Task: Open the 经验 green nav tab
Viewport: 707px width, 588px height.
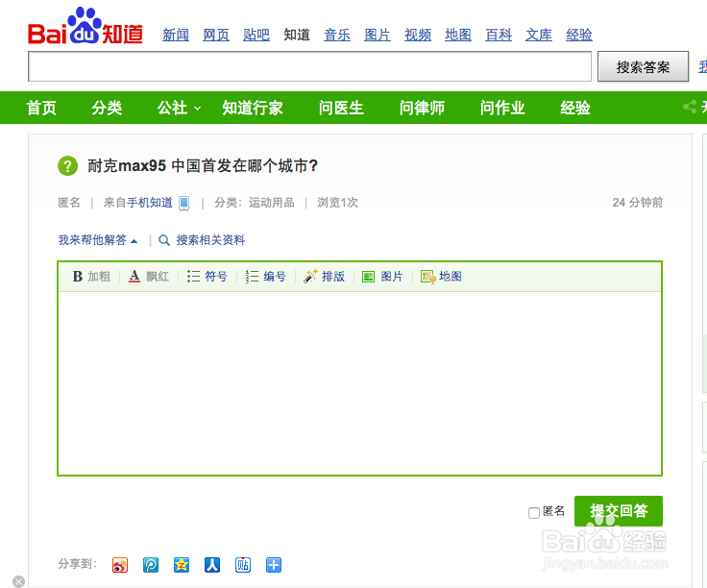Action: pyautogui.click(x=575, y=108)
